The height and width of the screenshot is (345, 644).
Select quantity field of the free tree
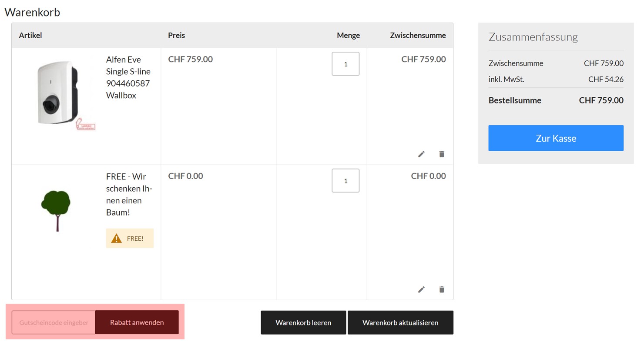tap(345, 180)
